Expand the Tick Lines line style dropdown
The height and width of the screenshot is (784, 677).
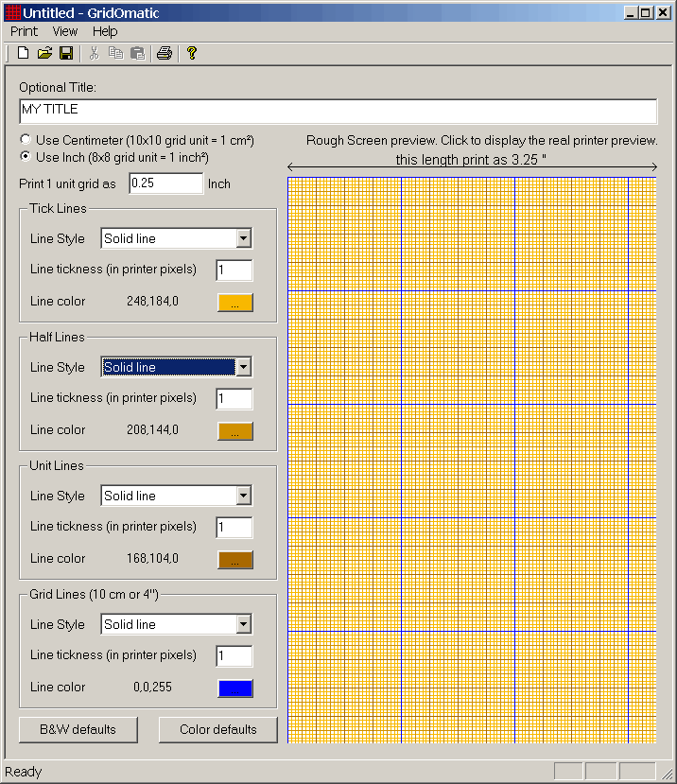pyautogui.click(x=243, y=239)
